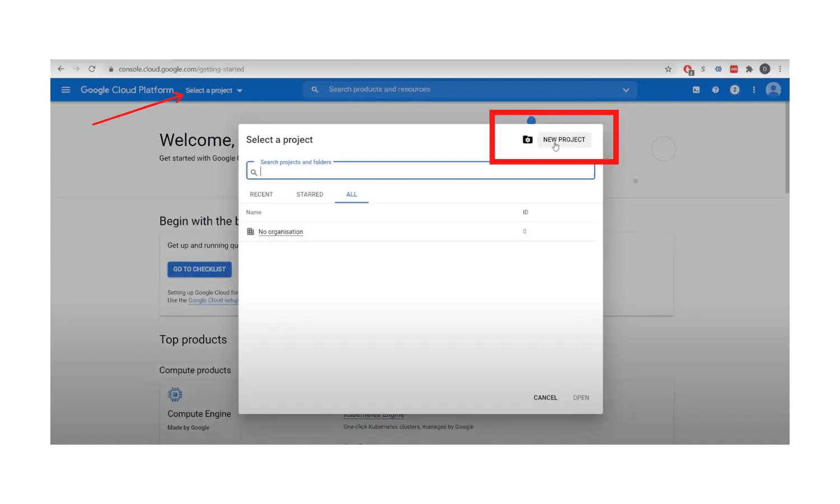Click the NEW PROJECT button
Image resolution: width=840 pixels, height=504 pixels.
tap(563, 139)
